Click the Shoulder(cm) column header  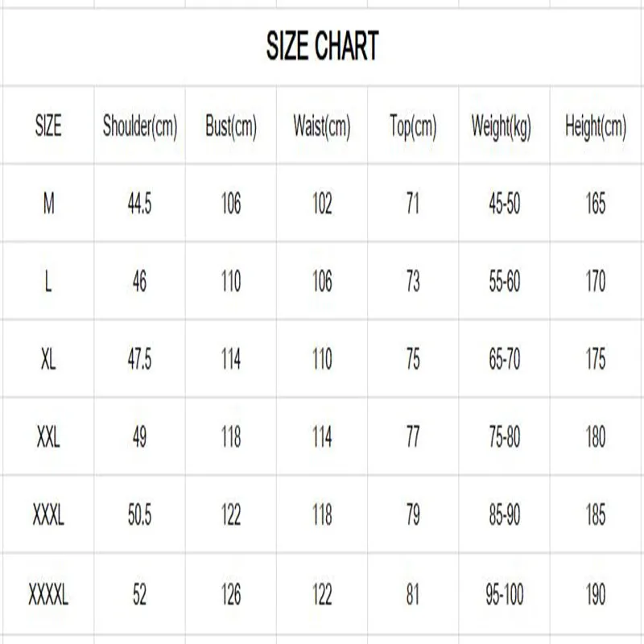(139, 126)
